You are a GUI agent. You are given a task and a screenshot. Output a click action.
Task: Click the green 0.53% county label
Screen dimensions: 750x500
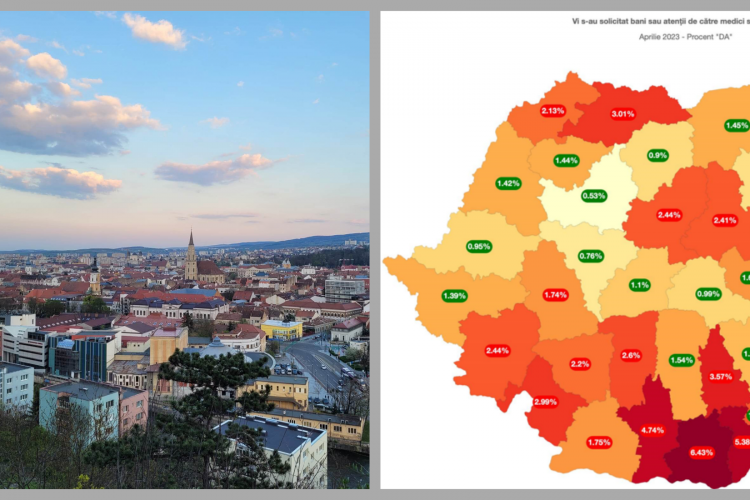(x=594, y=196)
